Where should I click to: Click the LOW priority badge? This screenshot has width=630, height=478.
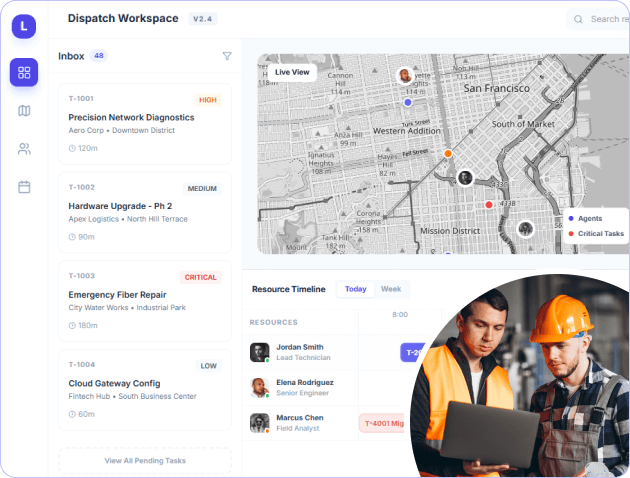(209, 366)
